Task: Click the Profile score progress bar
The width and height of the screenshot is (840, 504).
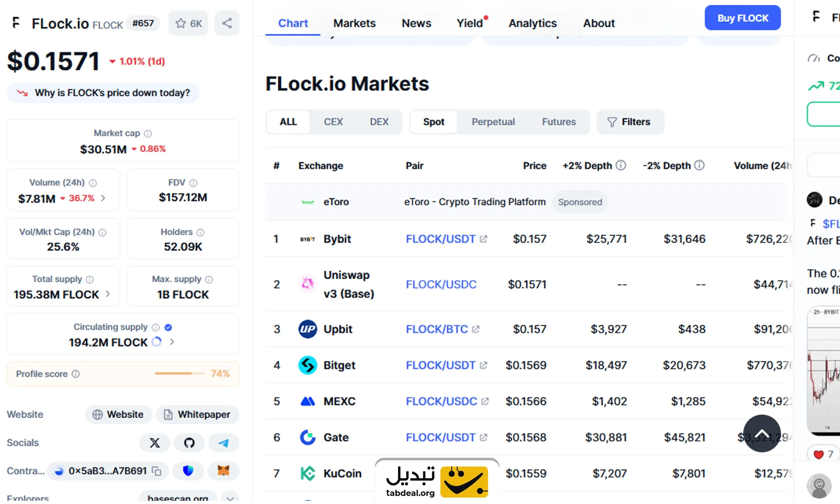Action: (x=180, y=374)
